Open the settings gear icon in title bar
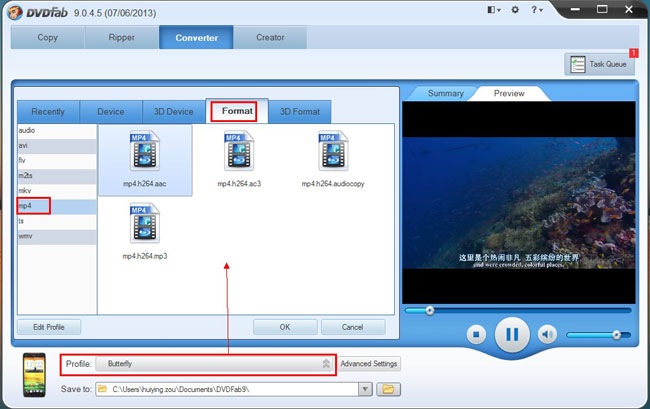 pyautogui.click(x=515, y=10)
